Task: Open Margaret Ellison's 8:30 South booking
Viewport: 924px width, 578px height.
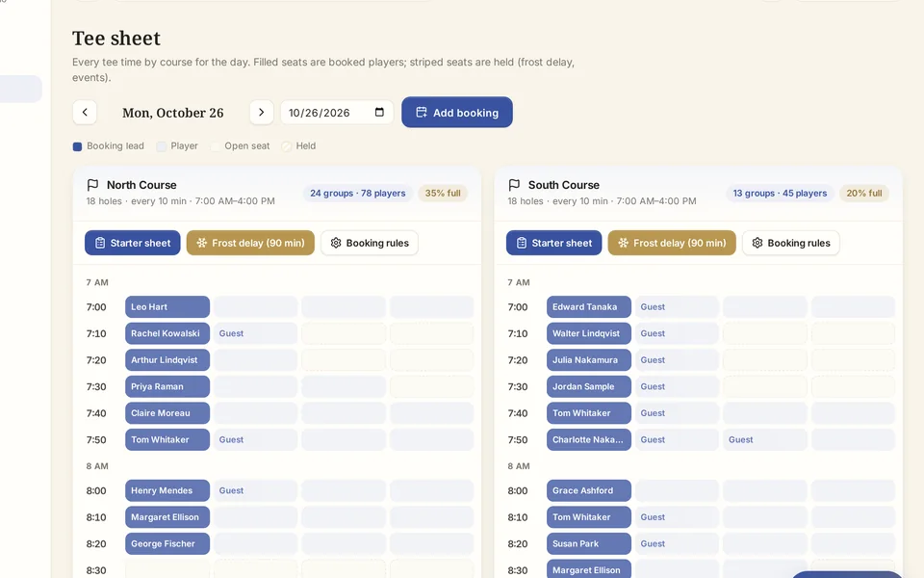Action: (x=589, y=569)
